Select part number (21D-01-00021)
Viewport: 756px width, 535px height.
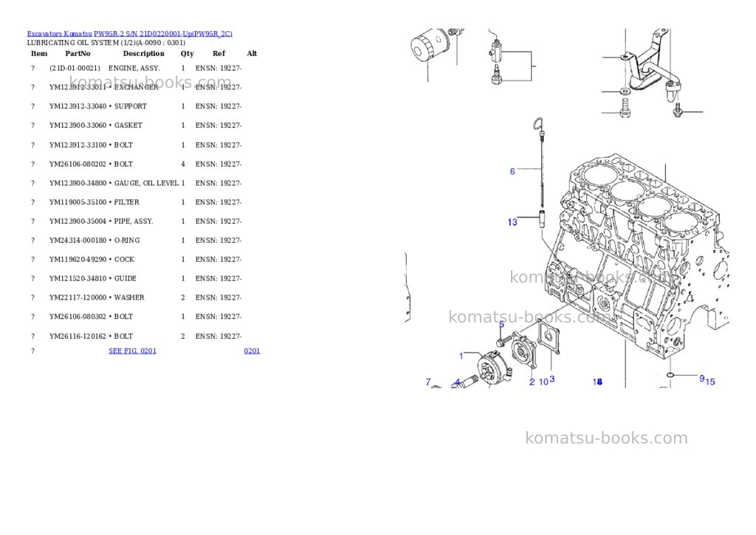pyautogui.click(x=75, y=69)
